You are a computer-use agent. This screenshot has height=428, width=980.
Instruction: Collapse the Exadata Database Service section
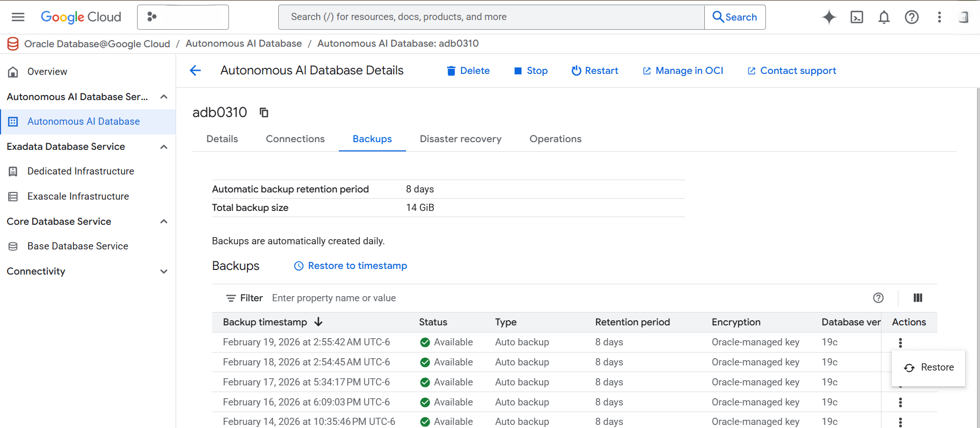pos(164,147)
